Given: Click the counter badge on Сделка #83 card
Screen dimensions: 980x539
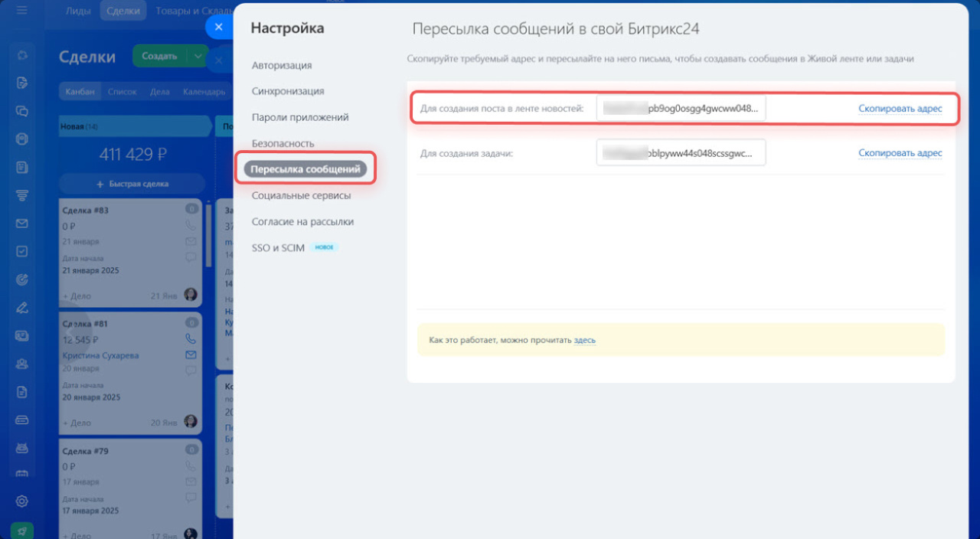Looking at the screenshot, I should (x=191, y=210).
